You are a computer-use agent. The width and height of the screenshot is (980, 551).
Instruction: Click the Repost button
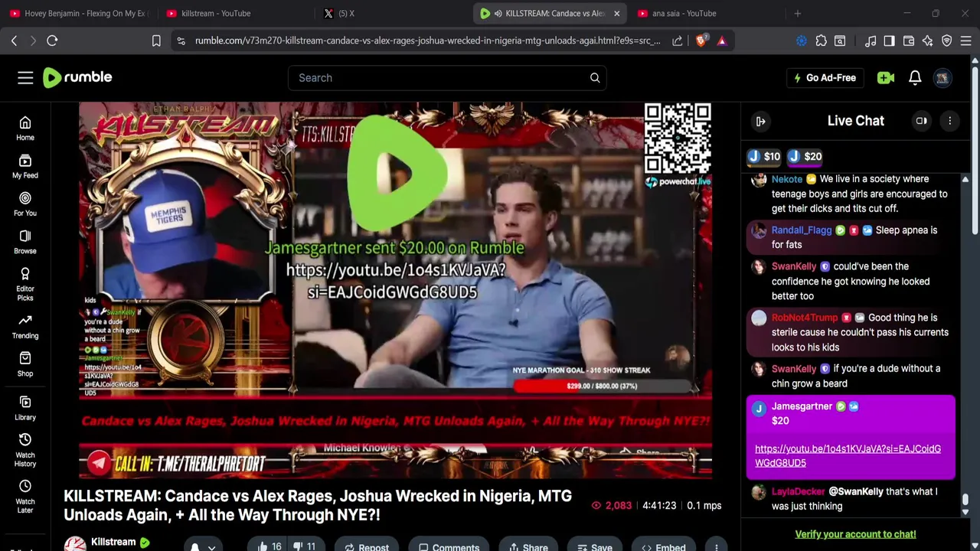coord(367,546)
